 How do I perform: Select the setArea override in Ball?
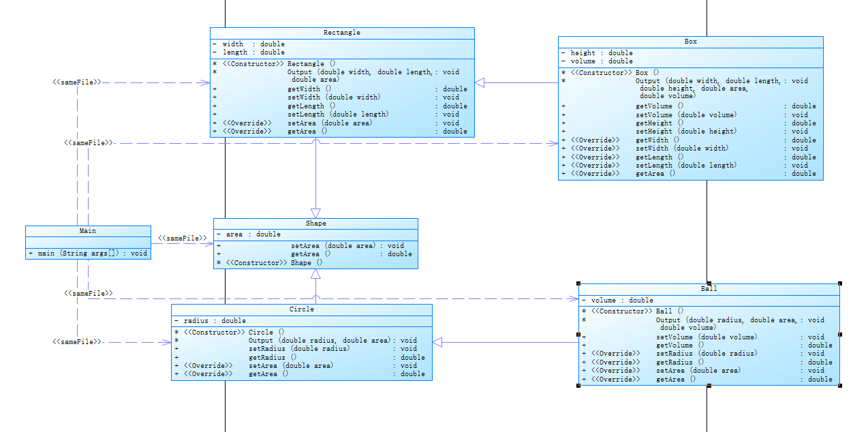[x=703, y=371]
